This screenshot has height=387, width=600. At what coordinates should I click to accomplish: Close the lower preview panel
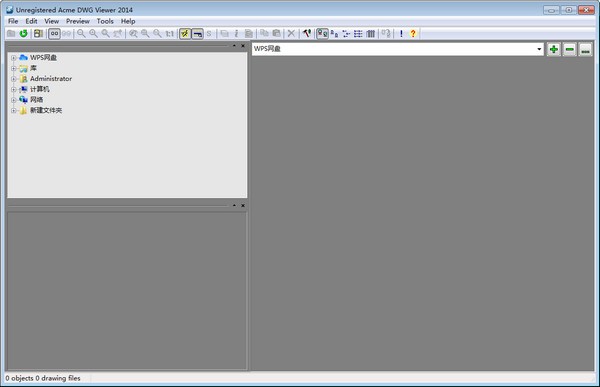[x=243, y=206]
